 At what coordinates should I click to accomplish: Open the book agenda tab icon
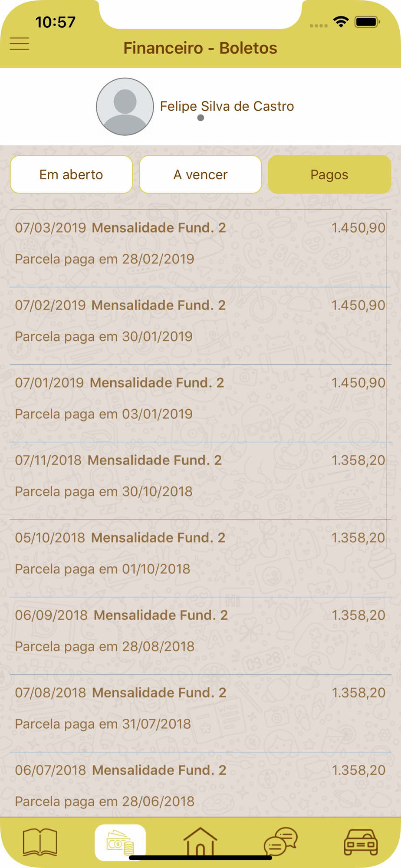(x=40, y=842)
